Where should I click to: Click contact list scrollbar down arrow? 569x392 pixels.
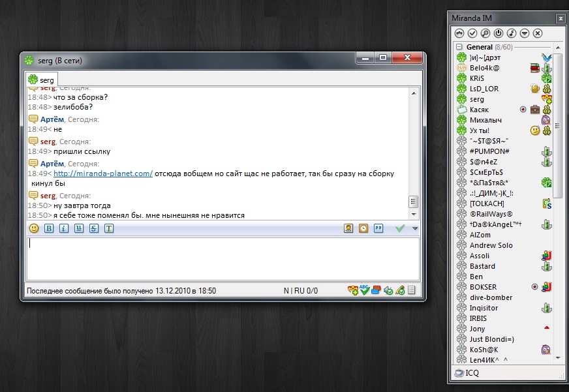558,358
